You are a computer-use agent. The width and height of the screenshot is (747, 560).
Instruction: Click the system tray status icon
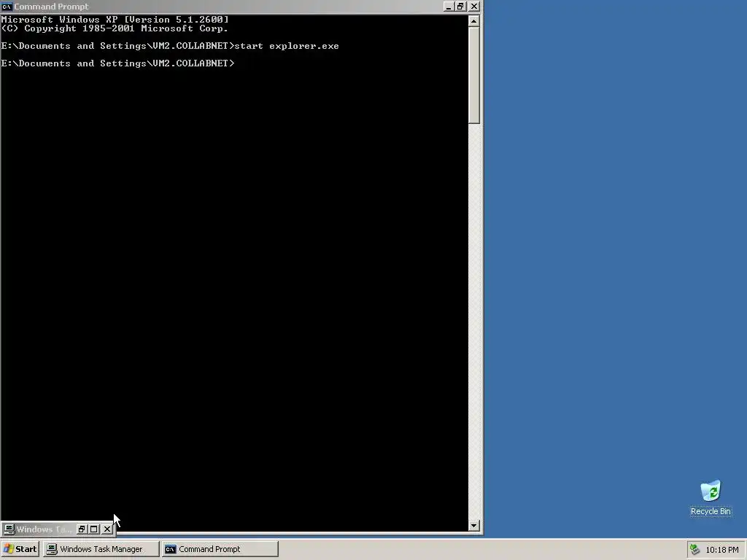(x=695, y=550)
